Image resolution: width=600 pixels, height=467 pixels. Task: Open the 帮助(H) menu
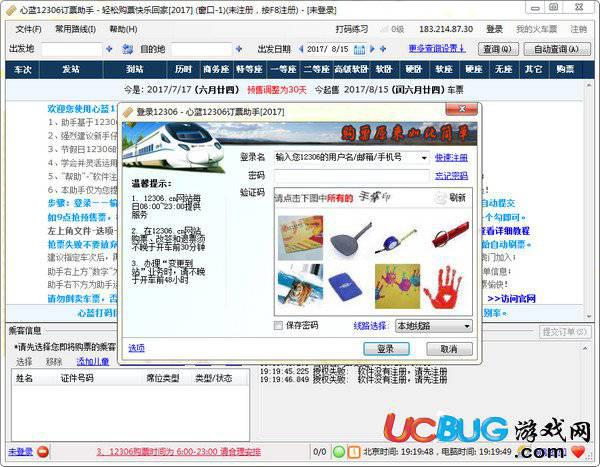[x=123, y=29]
